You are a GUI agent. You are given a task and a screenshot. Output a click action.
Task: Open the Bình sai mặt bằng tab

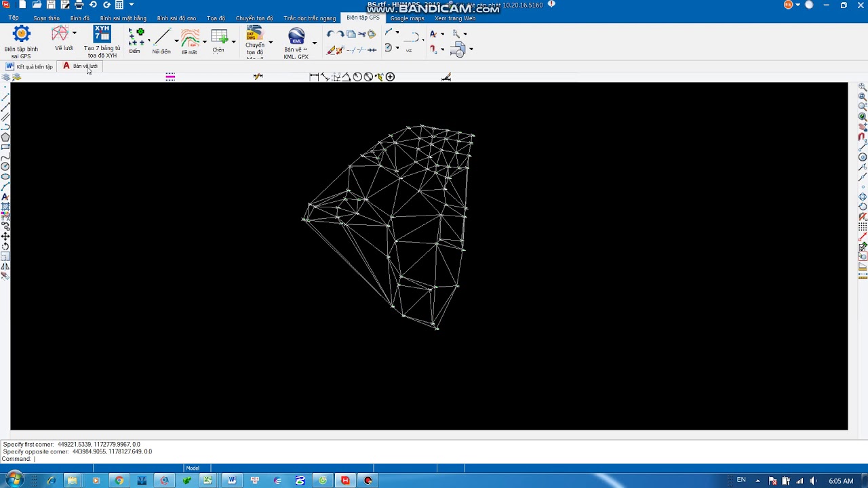pyautogui.click(x=123, y=18)
